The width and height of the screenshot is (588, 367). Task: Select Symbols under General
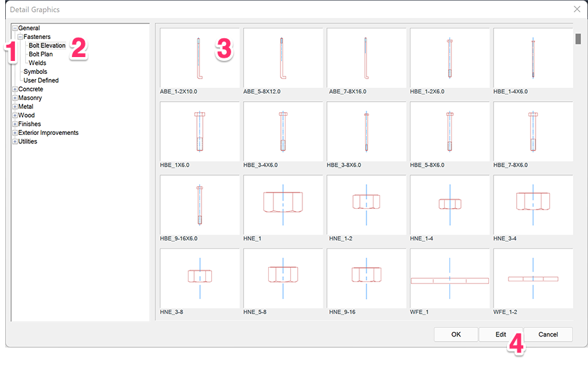[x=35, y=71]
